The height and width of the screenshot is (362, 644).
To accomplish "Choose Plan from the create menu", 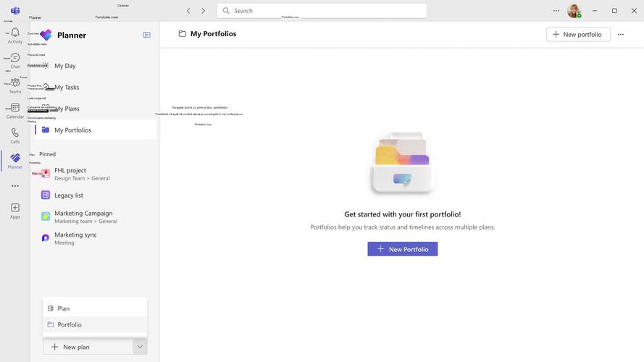I will coord(64,308).
